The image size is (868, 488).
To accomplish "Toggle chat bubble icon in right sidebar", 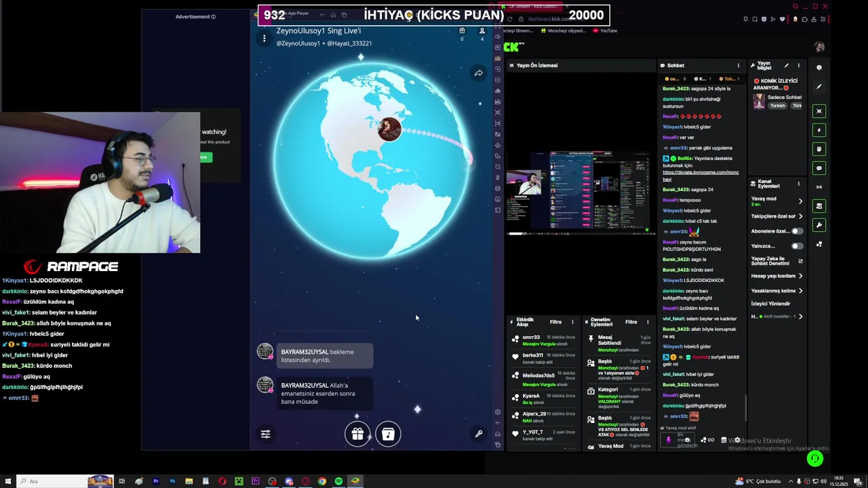I will pyautogui.click(x=819, y=168).
